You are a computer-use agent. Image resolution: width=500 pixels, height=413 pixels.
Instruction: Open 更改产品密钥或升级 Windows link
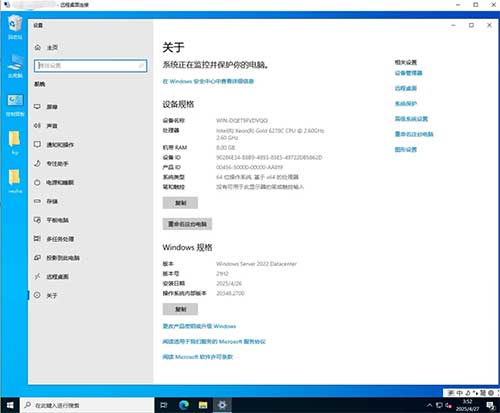pyautogui.click(x=199, y=326)
